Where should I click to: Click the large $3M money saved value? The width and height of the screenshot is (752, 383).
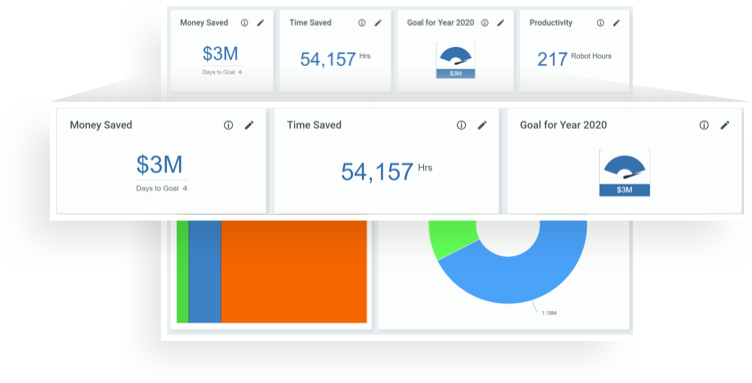click(159, 164)
